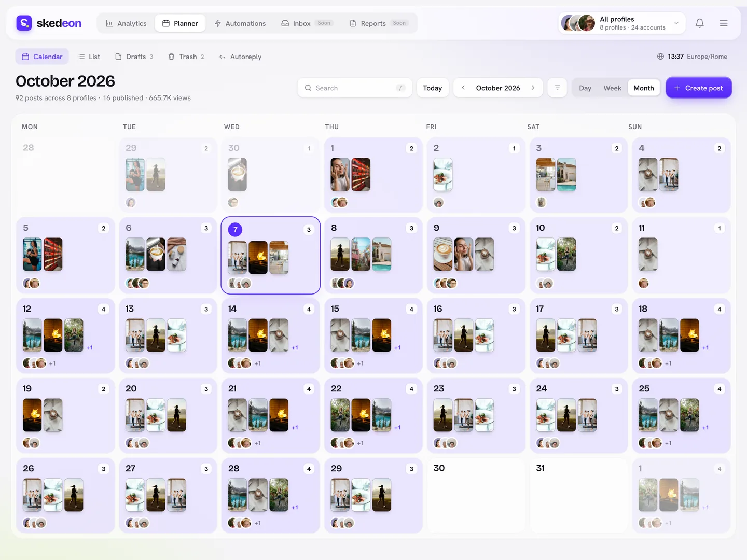The image size is (747, 560).
Task: Open the coffee cup post on September 30
Action: tap(238, 174)
